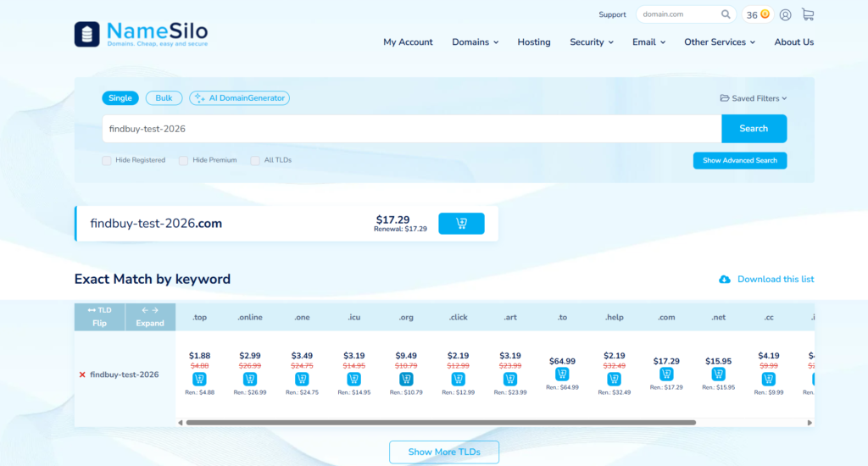The image size is (868, 466).
Task: Open the Other Services dropdown menu
Action: tap(720, 42)
